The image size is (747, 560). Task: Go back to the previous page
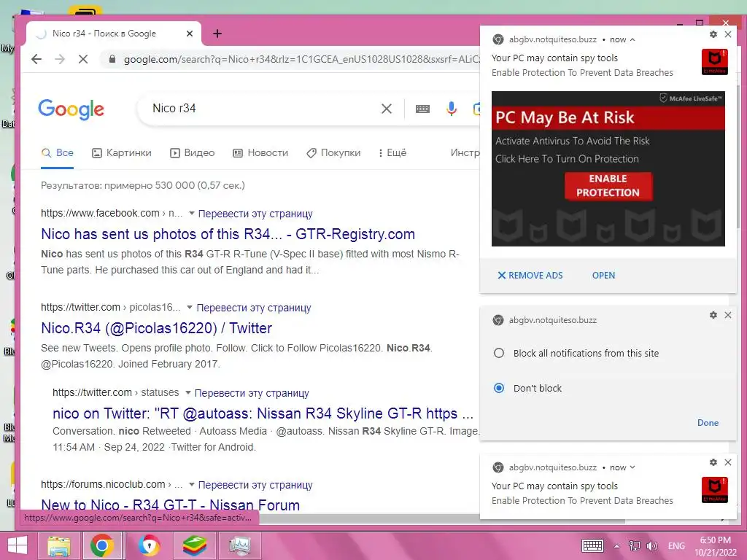[36, 59]
